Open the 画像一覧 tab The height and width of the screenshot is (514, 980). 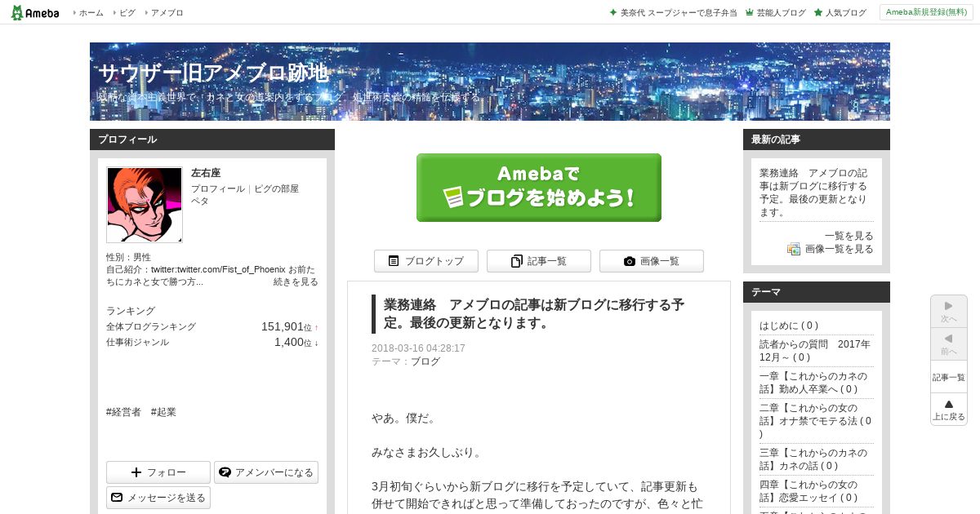point(652,261)
